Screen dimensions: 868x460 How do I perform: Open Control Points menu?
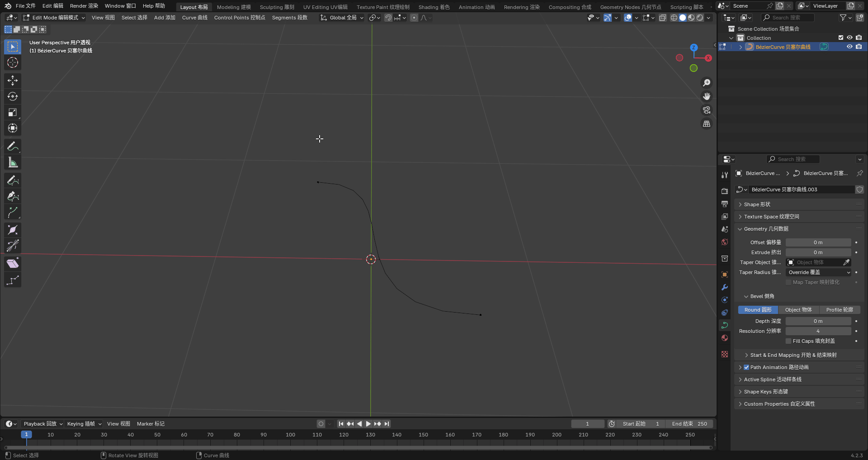[240, 18]
